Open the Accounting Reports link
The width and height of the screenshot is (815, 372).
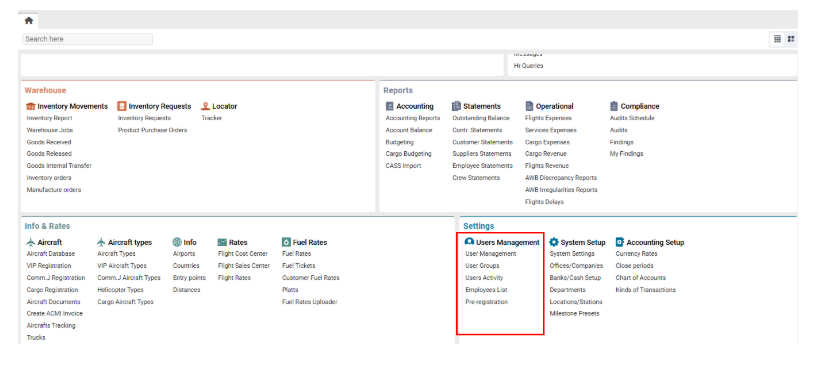tap(413, 118)
